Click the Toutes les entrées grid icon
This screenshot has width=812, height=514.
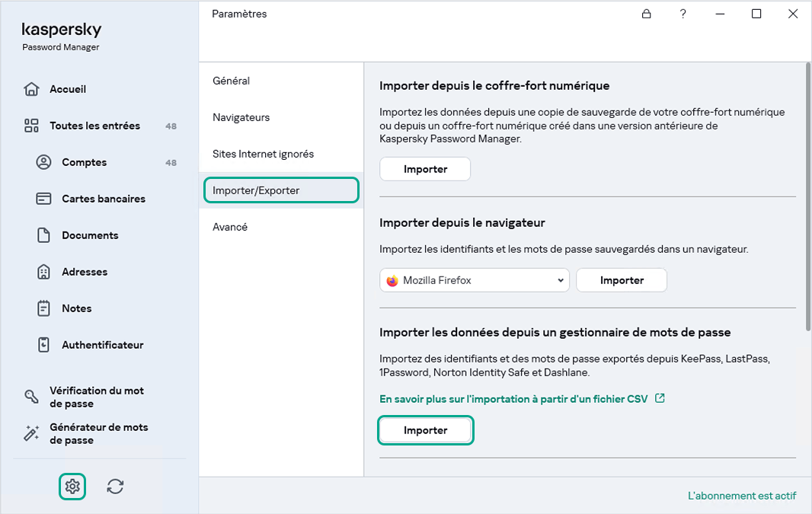(31, 126)
